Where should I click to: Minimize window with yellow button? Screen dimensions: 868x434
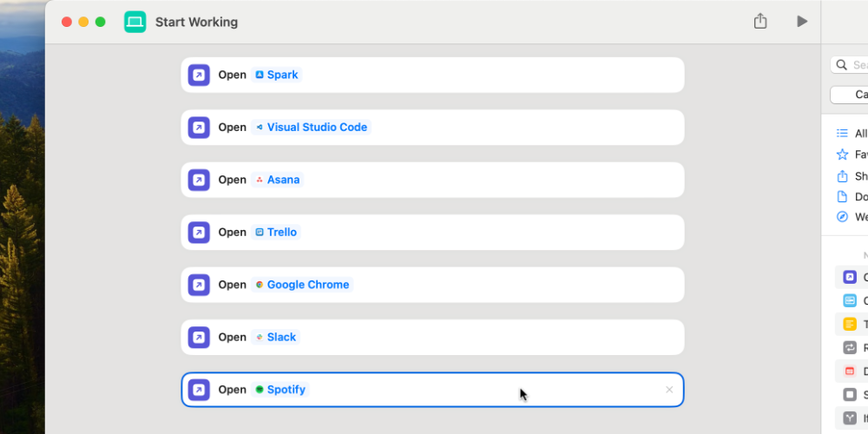tap(83, 22)
